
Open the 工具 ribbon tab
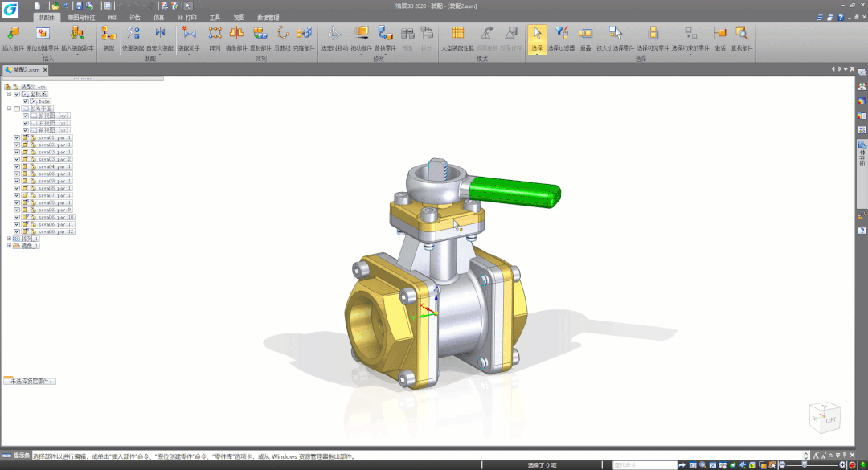(215, 18)
